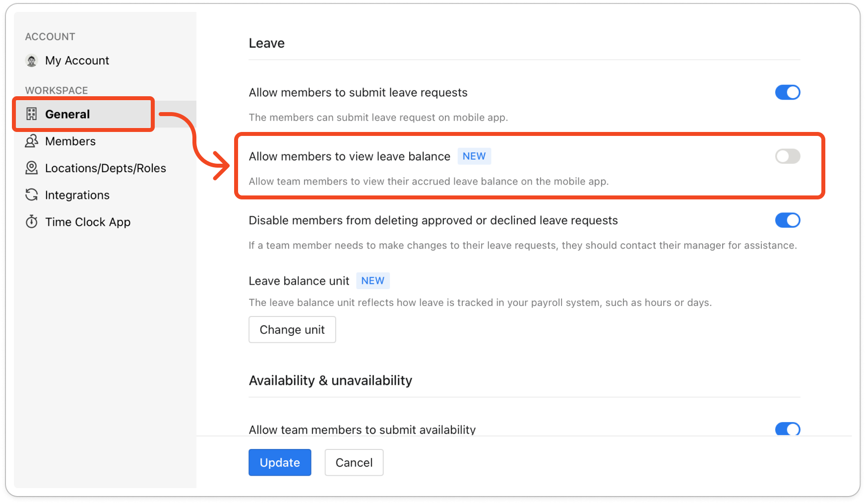Click the Time Clock App stopwatch icon
The image size is (866, 504).
32,222
